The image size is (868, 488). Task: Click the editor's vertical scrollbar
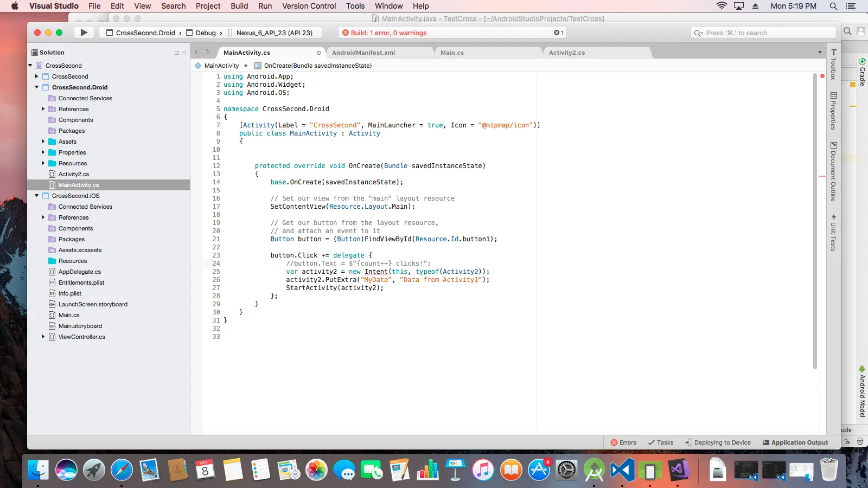(815, 221)
